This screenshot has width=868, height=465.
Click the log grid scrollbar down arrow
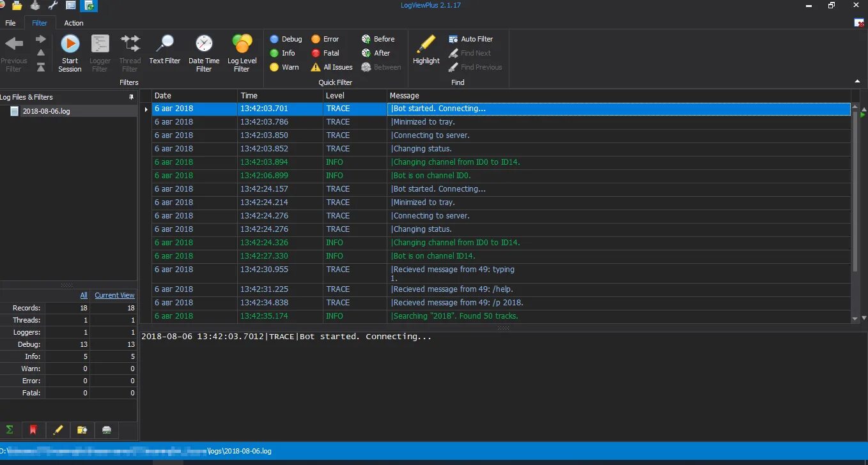(x=856, y=318)
